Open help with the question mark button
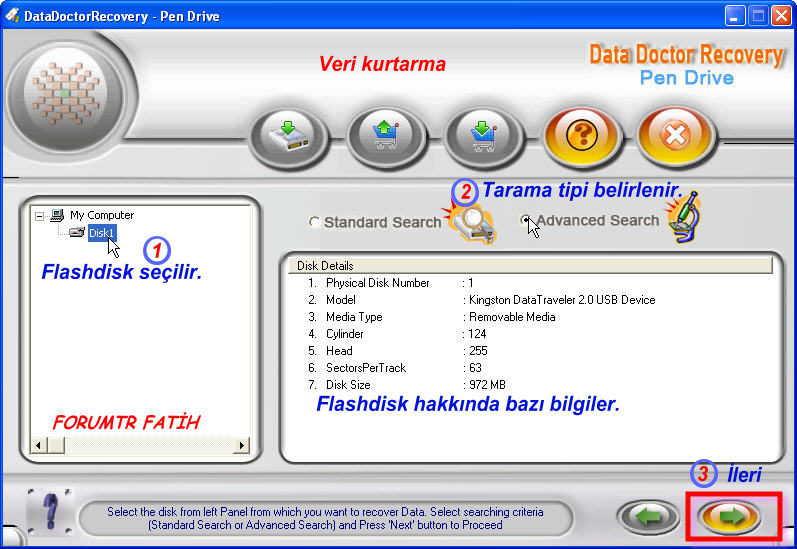This screenshot has width=797, height=549. point(581,136)
